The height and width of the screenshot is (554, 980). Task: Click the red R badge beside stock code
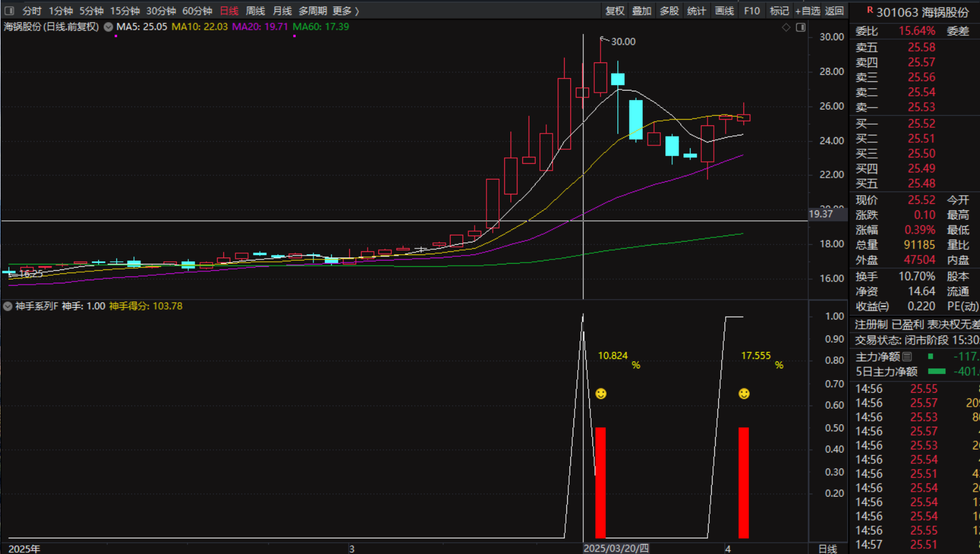point(870,10)
